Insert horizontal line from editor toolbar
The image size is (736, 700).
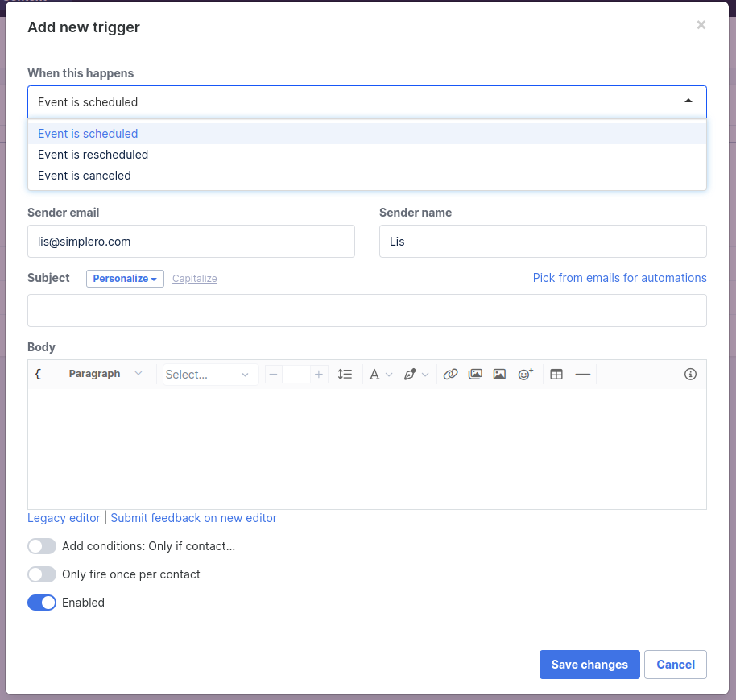click(582, 375)
